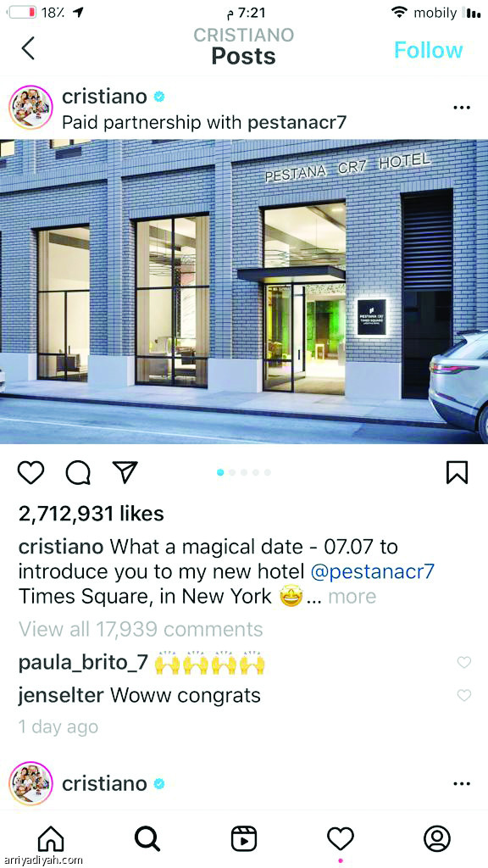Open the Profile tab icon
Screen dimensions: 488x868
(437, 839)
